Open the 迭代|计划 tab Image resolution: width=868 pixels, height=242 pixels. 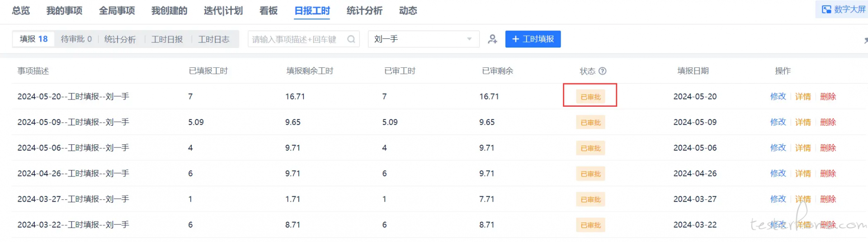click(223, 10)
